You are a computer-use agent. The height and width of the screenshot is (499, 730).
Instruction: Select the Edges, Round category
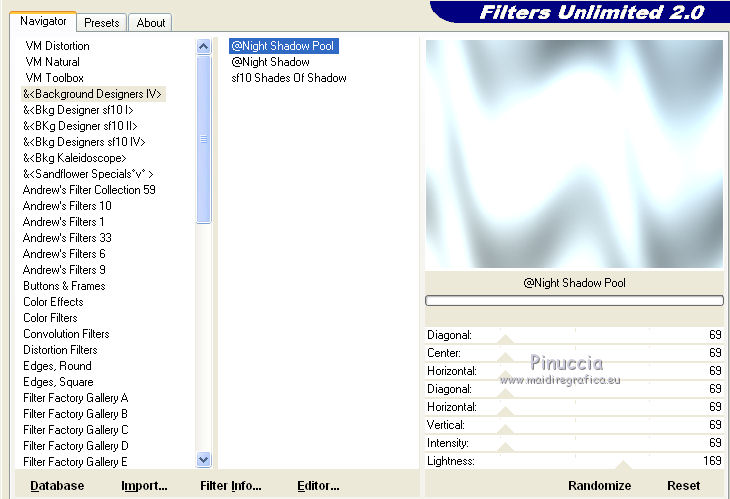click(57, 366)
